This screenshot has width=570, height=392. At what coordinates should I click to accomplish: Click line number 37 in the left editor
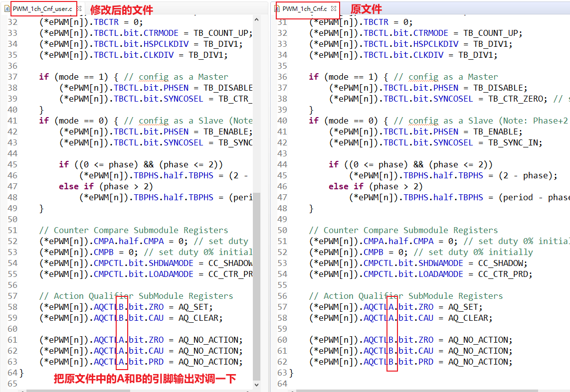12,77
